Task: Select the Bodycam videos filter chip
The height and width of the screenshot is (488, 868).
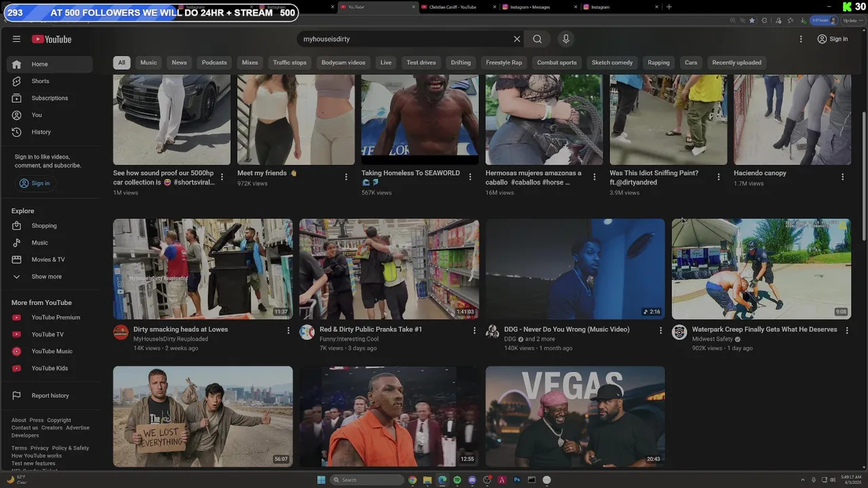Action: (x=343, y=62)
